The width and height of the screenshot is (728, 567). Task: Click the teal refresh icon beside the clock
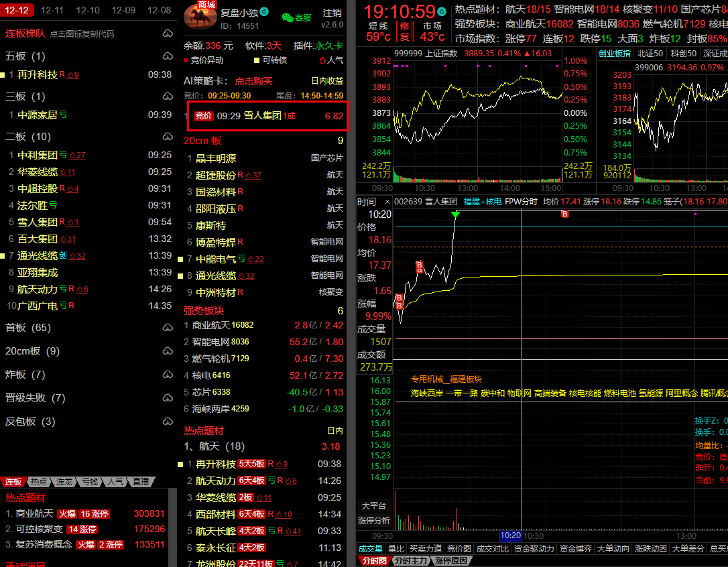pyautogui.click(x=441, y=11)
